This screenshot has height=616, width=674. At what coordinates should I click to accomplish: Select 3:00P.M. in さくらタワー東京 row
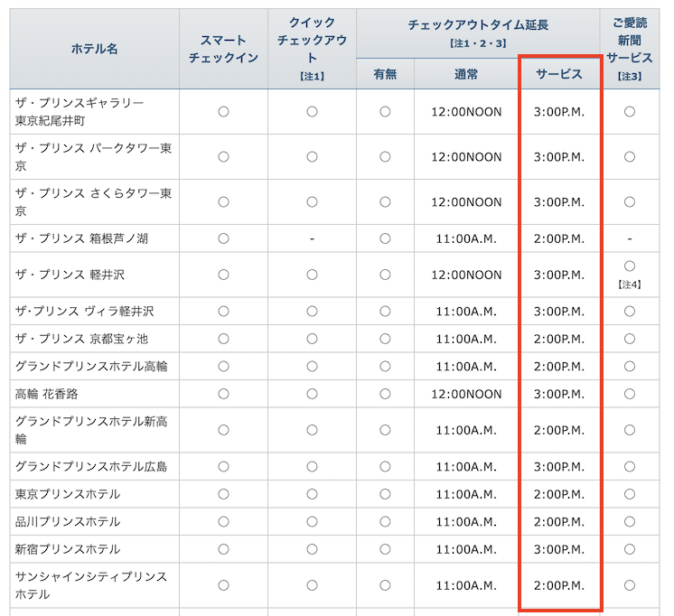point(559,202)
